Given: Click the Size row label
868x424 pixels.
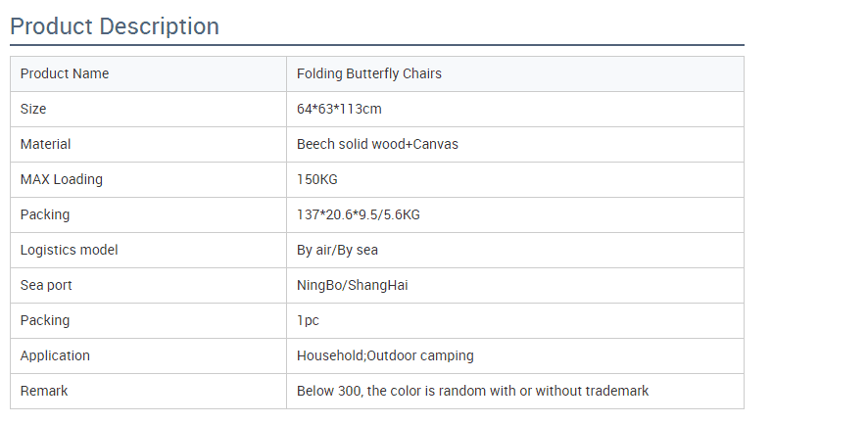Looking at the screenshot, I should [x=33, y=109].
